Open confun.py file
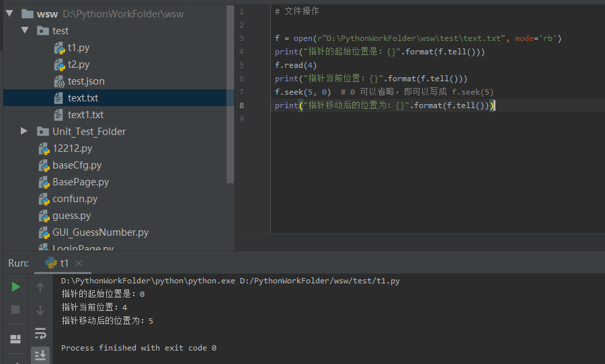The height and width of the screenshot is (364, 605). (x=75, y=199)
